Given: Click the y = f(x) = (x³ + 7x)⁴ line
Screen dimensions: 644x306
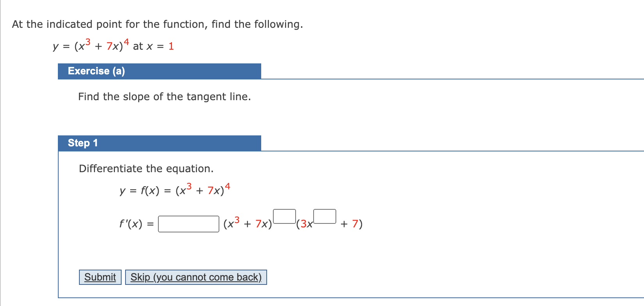Looking at the screenshot, I should pyautogui.click(x=174, y=190).
